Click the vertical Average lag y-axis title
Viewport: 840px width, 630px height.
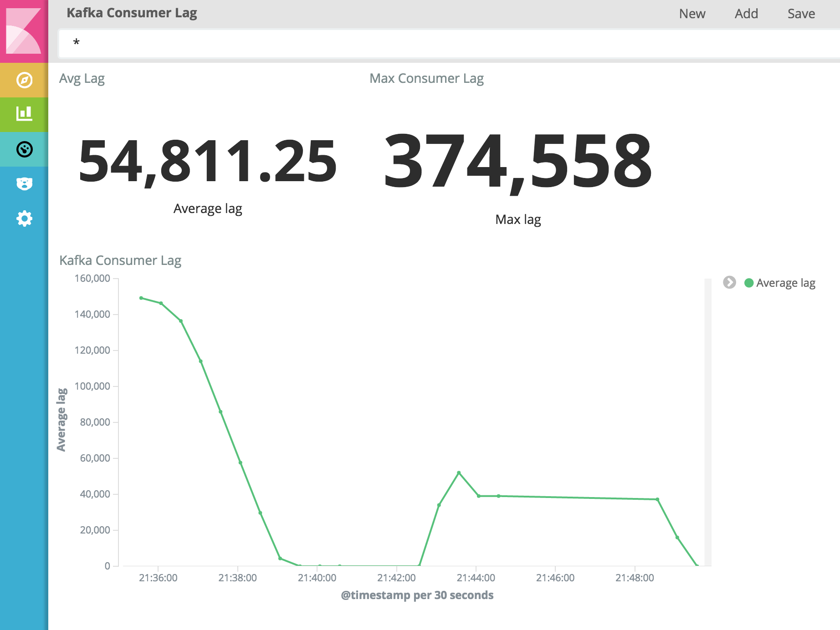click(61, 420)
